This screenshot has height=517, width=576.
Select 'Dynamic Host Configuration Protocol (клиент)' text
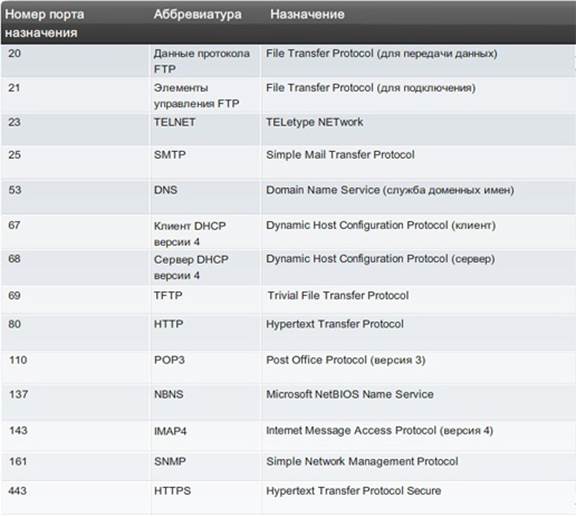coord(381,225)
